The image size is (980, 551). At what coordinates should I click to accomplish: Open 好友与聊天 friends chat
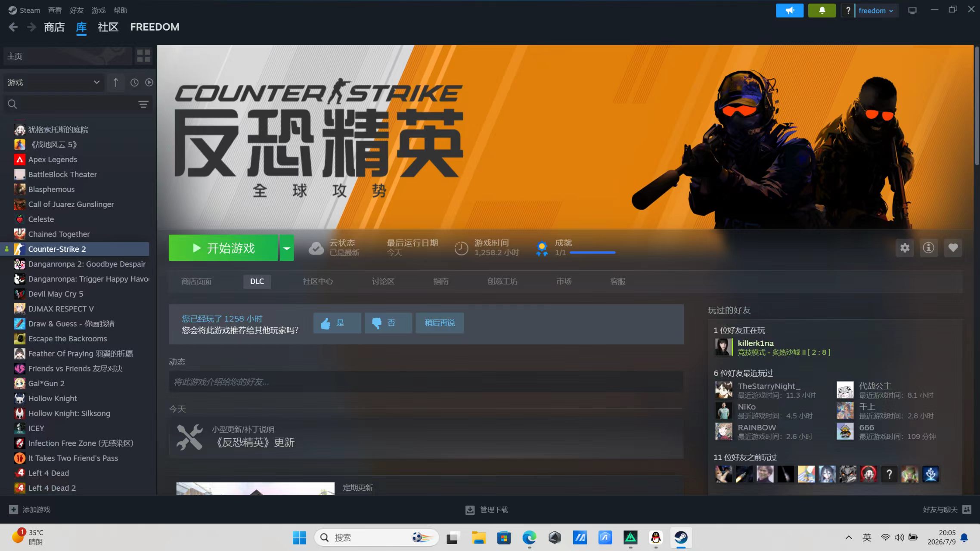click(947, 510)
